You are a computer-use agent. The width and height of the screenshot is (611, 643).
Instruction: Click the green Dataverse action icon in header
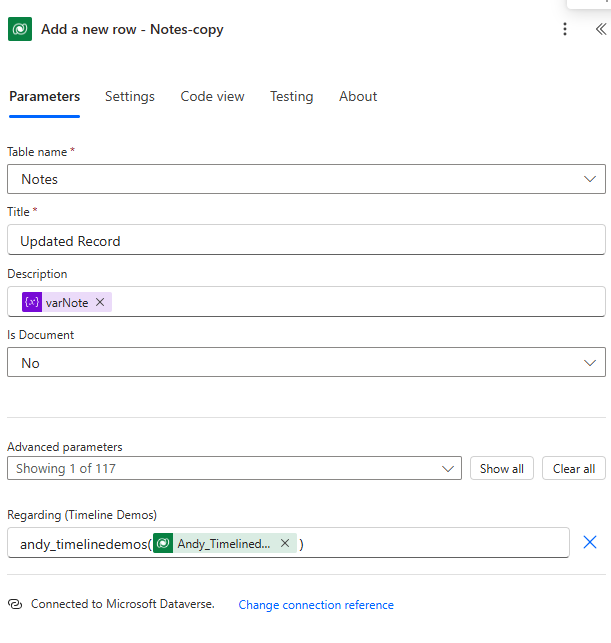click(20, 29)
